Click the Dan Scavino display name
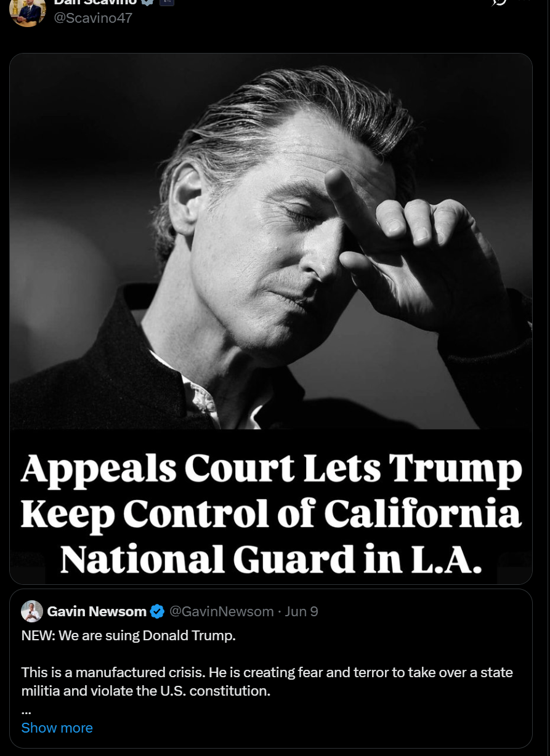 [x=95, y=3]
